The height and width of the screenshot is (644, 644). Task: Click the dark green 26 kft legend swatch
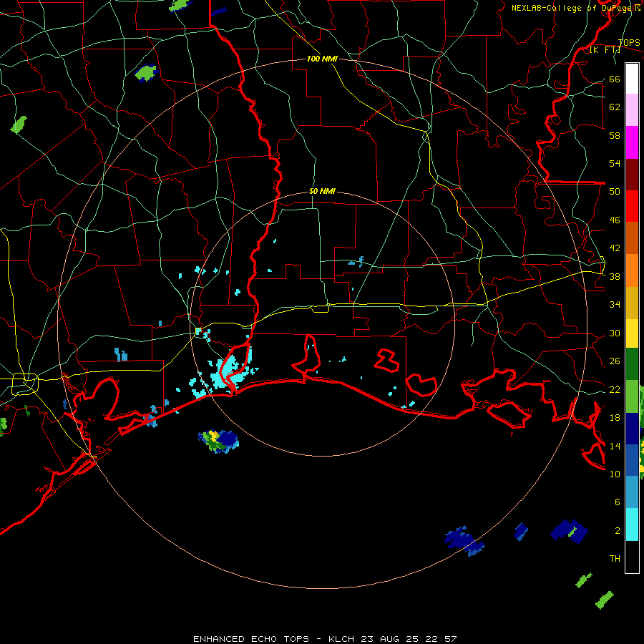(632, 364)
